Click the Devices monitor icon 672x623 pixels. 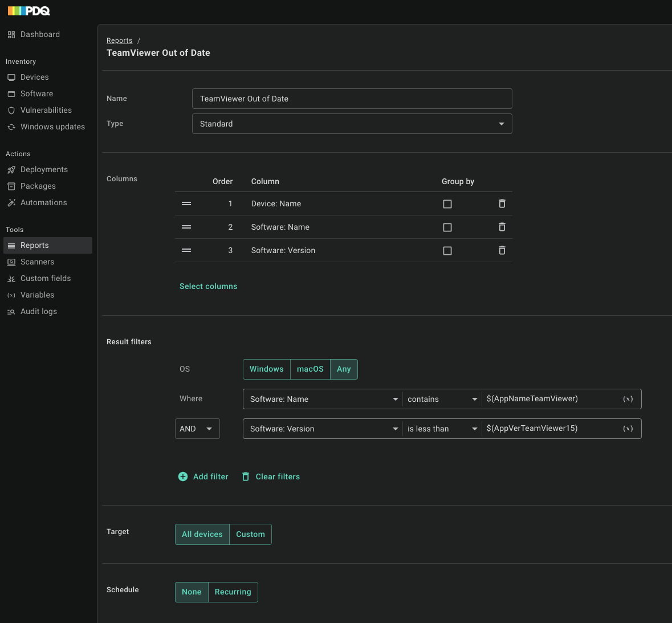pos(11,78)
